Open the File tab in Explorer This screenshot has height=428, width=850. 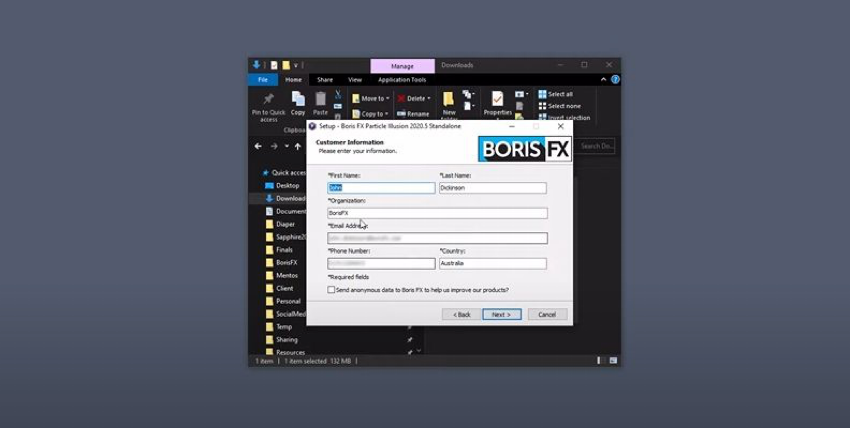263,80
